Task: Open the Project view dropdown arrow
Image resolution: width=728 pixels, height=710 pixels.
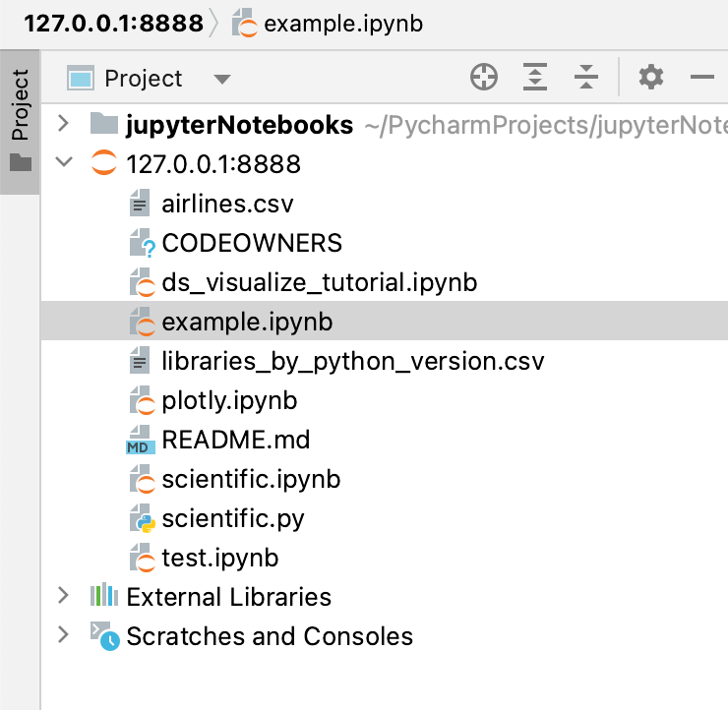Action: point(222,80)
